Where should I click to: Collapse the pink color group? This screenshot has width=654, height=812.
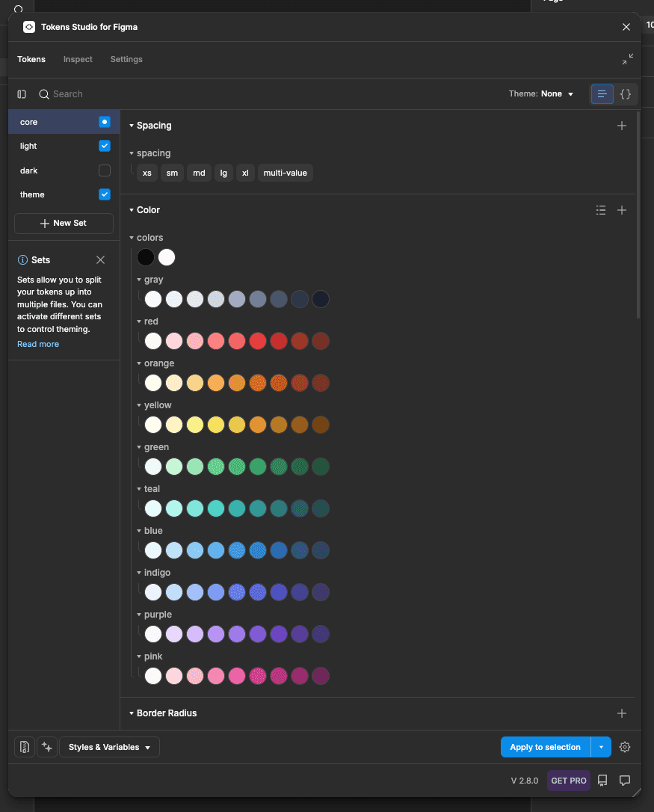[139, 656]
